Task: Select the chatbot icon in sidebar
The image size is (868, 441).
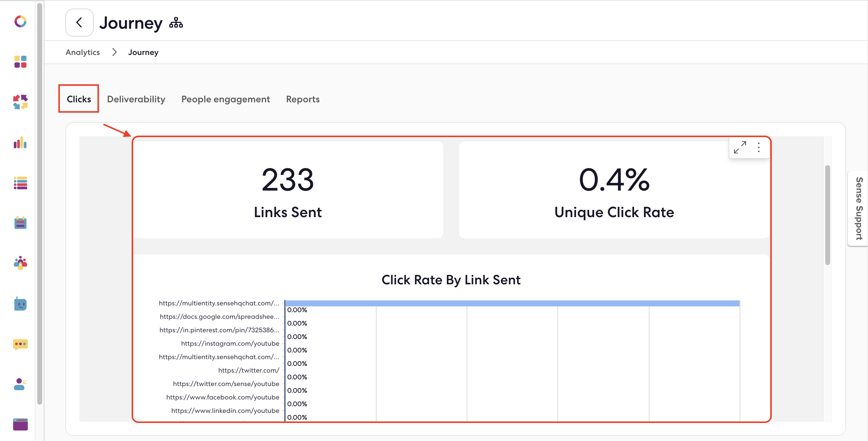Action: tap(20, 304)
